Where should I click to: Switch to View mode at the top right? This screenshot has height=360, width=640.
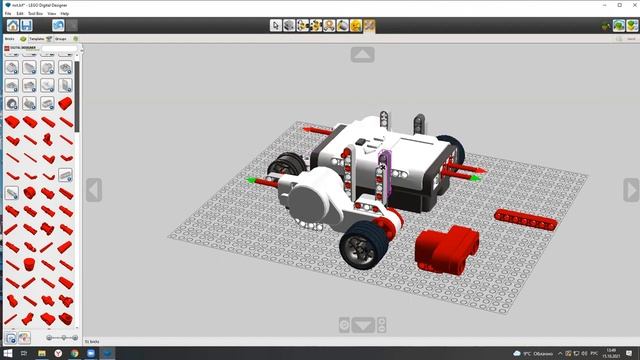619,26
